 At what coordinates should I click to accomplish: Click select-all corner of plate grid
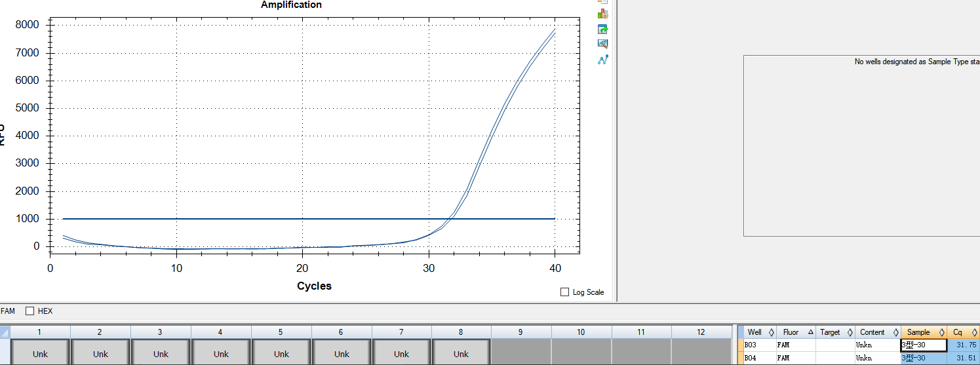click(x=5, y=332)
